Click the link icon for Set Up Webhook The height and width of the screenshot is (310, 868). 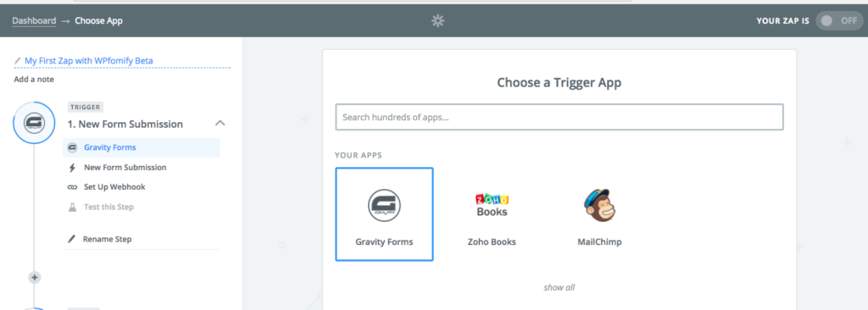pyautogui.click(x=72, y=188)
